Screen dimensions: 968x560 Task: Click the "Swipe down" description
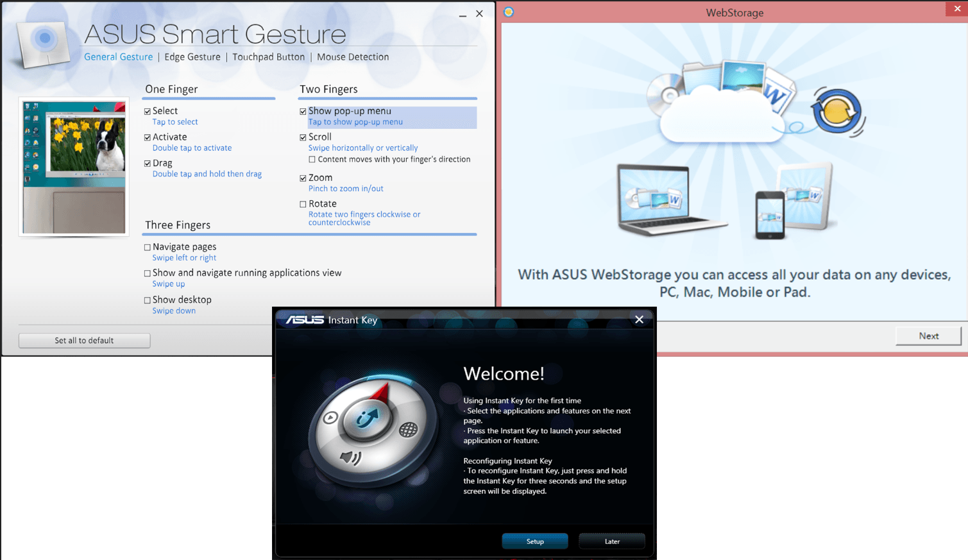(174, 311)
